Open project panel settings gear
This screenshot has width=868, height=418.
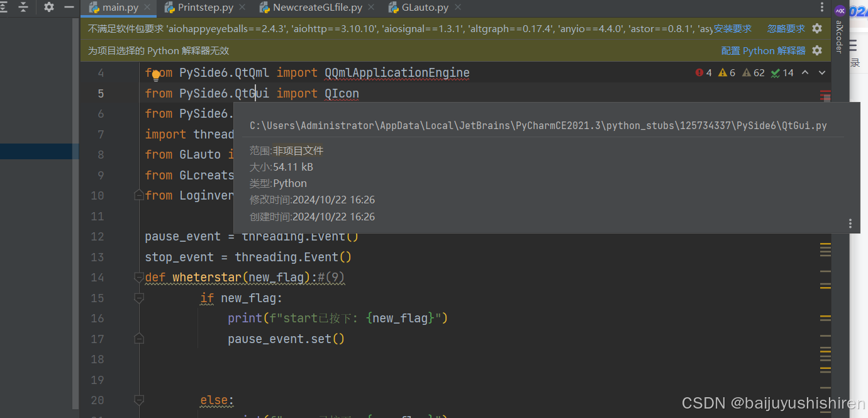click(x=49, y=8)
